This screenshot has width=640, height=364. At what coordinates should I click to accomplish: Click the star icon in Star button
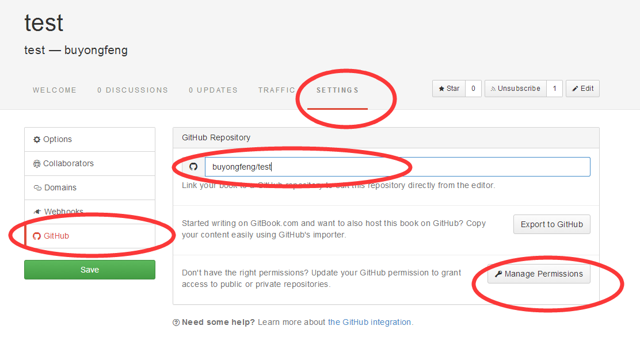441,89
